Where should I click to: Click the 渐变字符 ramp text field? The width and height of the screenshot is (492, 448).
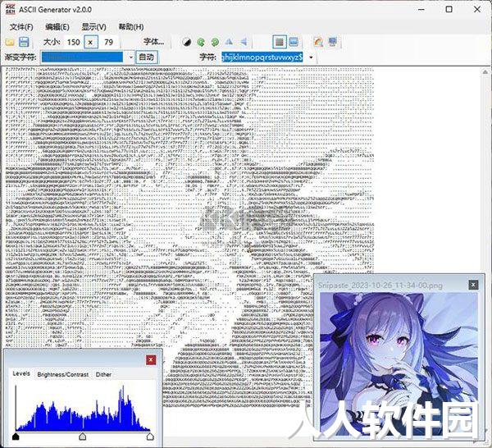click(82, 57)
